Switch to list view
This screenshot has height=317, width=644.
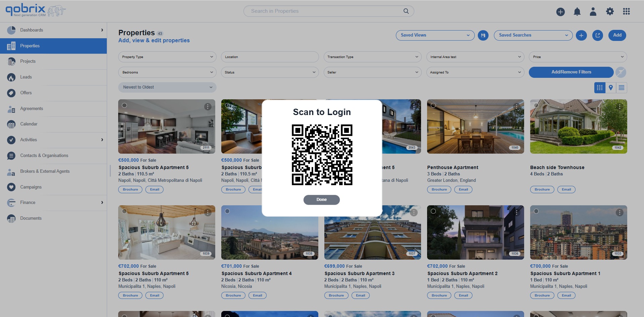[x=622, y=88]
